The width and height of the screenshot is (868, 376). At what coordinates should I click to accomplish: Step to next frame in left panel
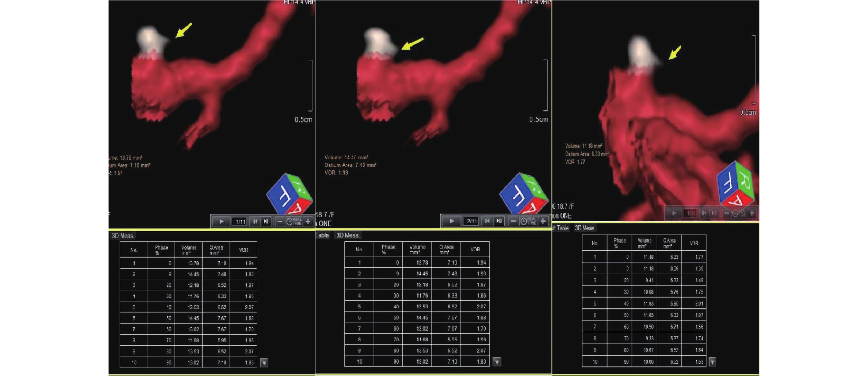point(266,222)
